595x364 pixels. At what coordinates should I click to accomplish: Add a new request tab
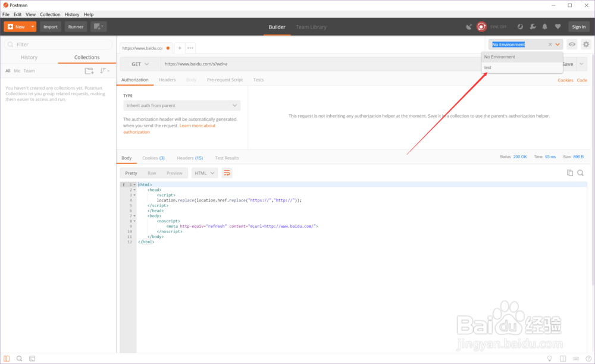180,48
